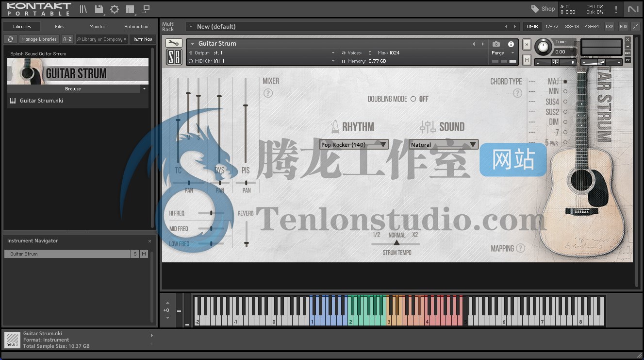Switch to the Libraries tab

click(22, 27)
